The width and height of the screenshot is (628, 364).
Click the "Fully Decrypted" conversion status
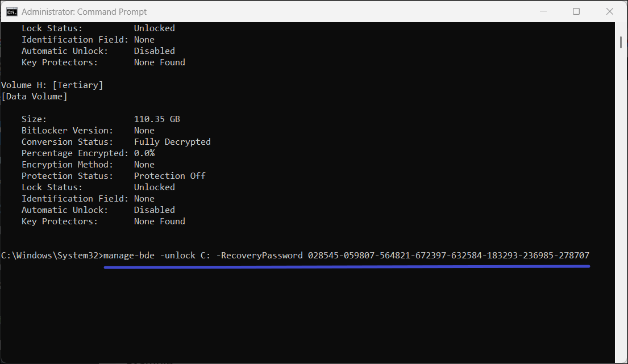172,142
